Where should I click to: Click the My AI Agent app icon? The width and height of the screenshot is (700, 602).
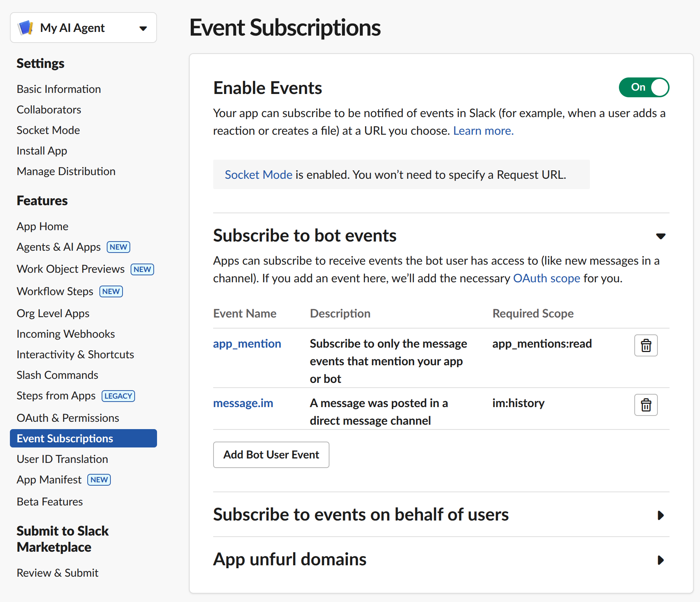[26, 27]
